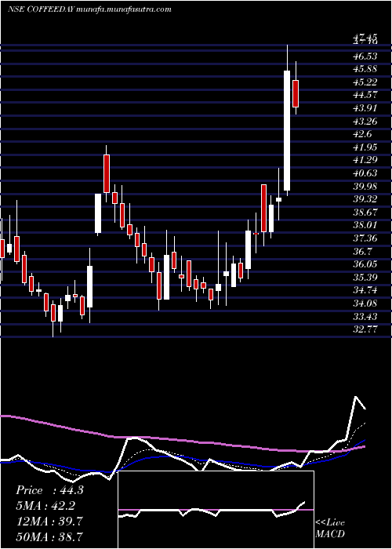
Task: Click the '36.05' price axis label
Action: 365,265
